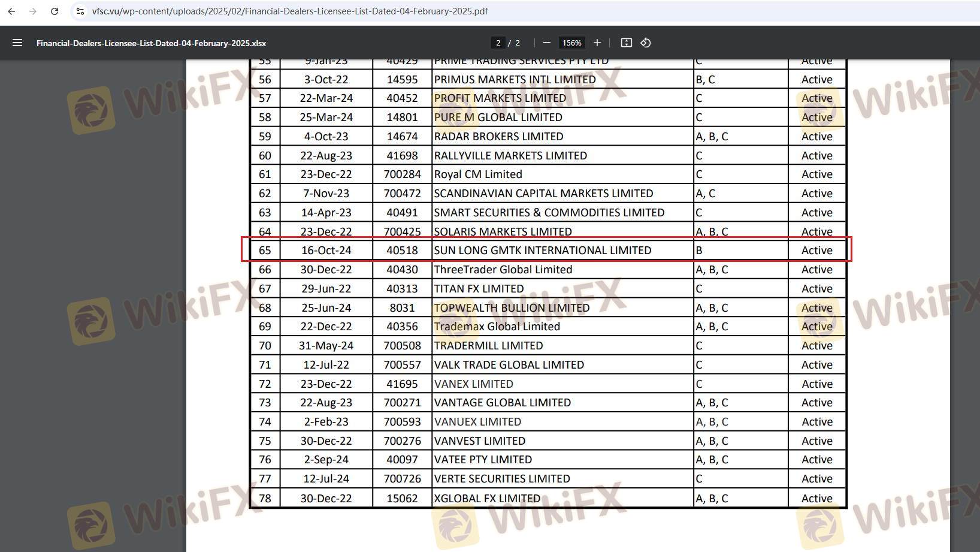Viewport: 980px width, 552px height.
Task: Select SUN LONG GMTK INTERNATIONAL LIMITED
Action: 543,251
